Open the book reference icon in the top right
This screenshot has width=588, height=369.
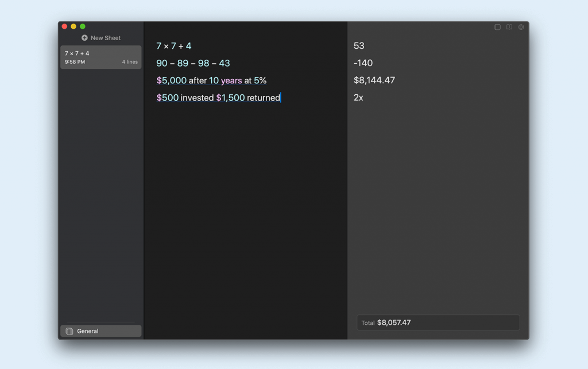509,27
